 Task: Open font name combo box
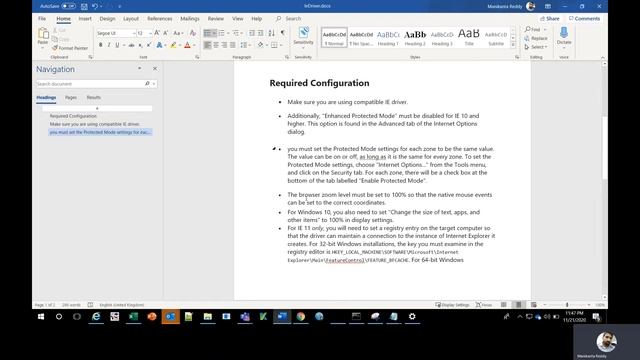click(x=116, y=33)
